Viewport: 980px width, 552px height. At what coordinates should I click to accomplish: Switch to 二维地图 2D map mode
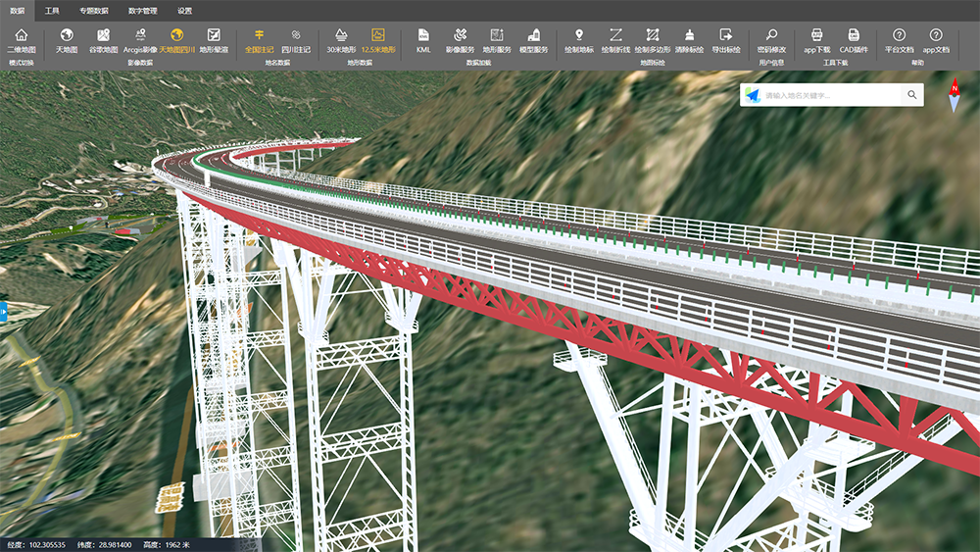(x=22, y=39)
